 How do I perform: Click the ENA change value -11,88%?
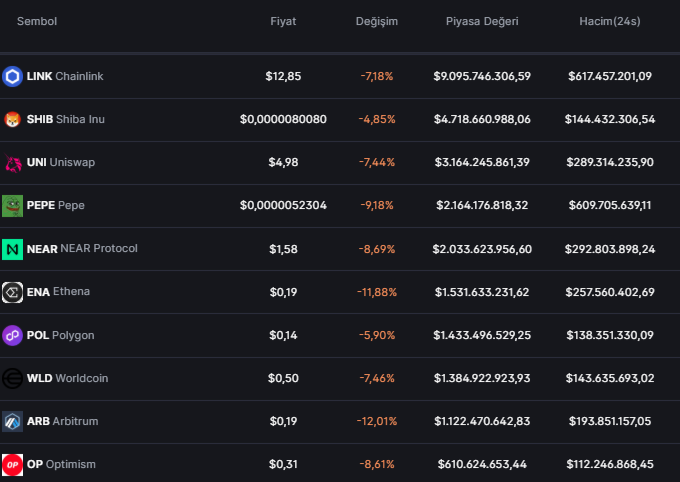point(376,292)
